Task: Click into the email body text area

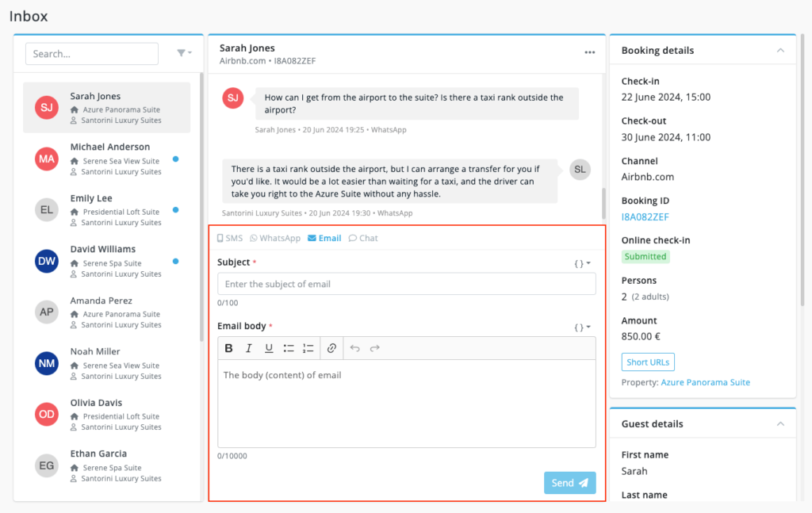Action: [x=407, y=404]
